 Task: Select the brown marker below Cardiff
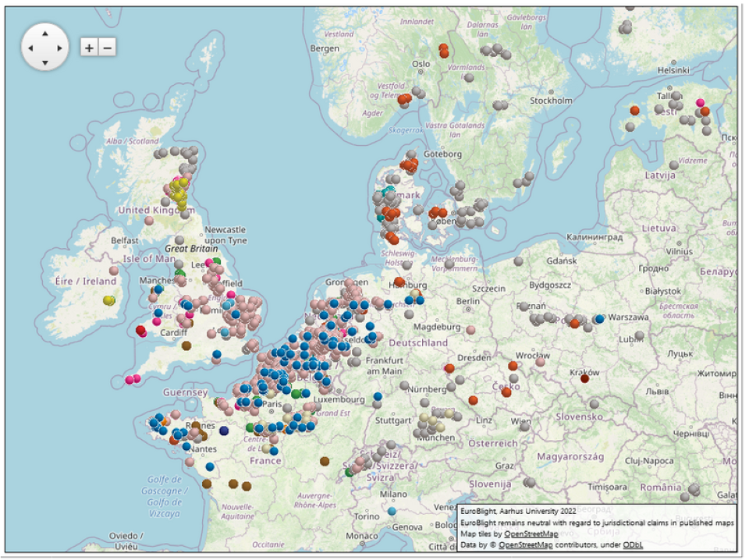coord(186,346)
